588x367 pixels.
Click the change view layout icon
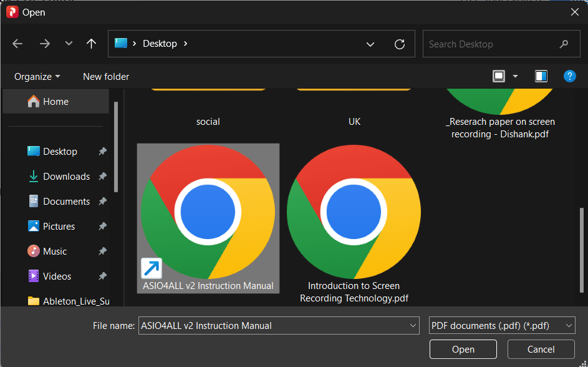499,76
